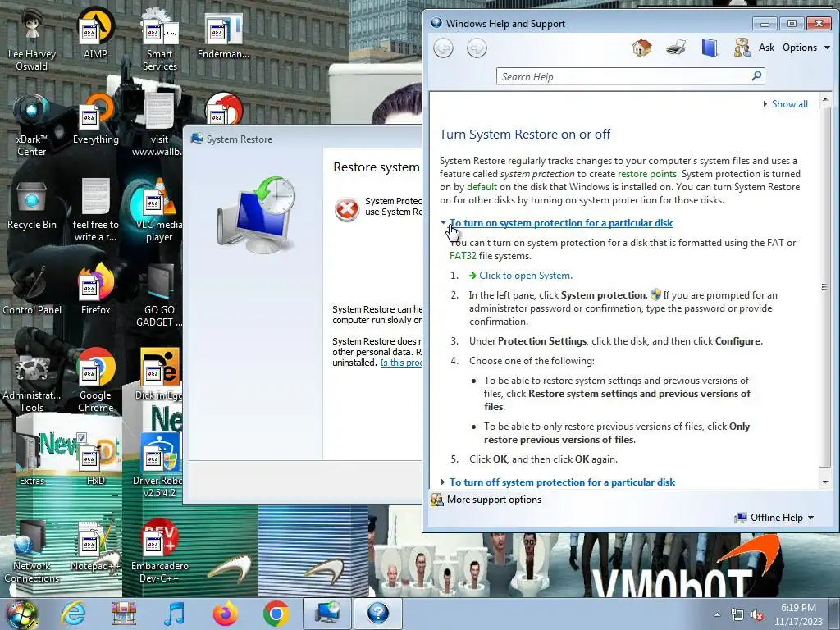The width and height of the screenshot is (840, 630).
Task: Click the muted volume tray icon
Action: click(x=757, y=614)
